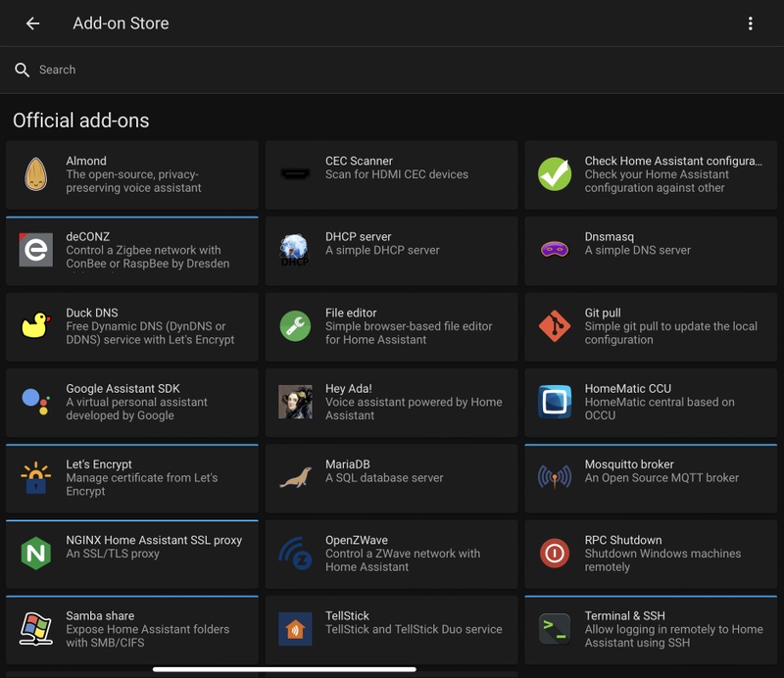This screenshot has height=678, width=784.
Task: Click the Search add-ons field
Action: [392, 70]
